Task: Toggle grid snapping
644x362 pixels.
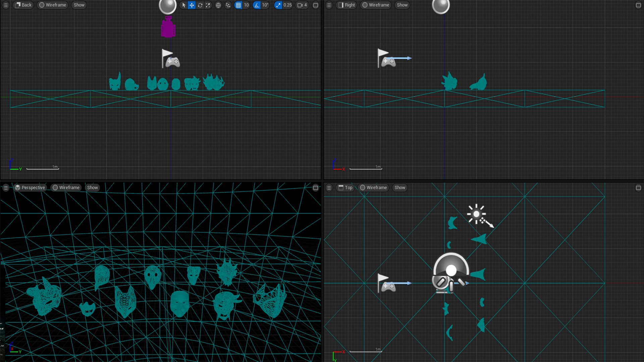Action: [238, 5]
